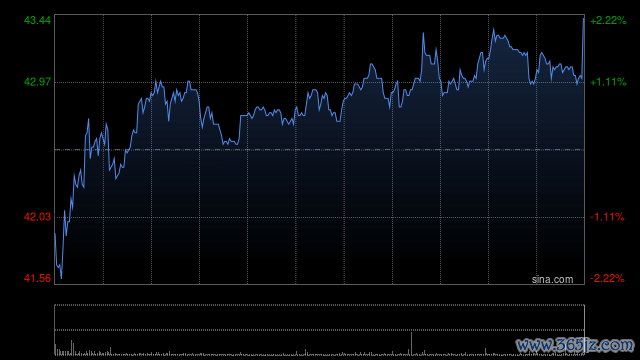Click the +1.11% percentage label
This screenshot has width=640, height=360.
(608, 82)
